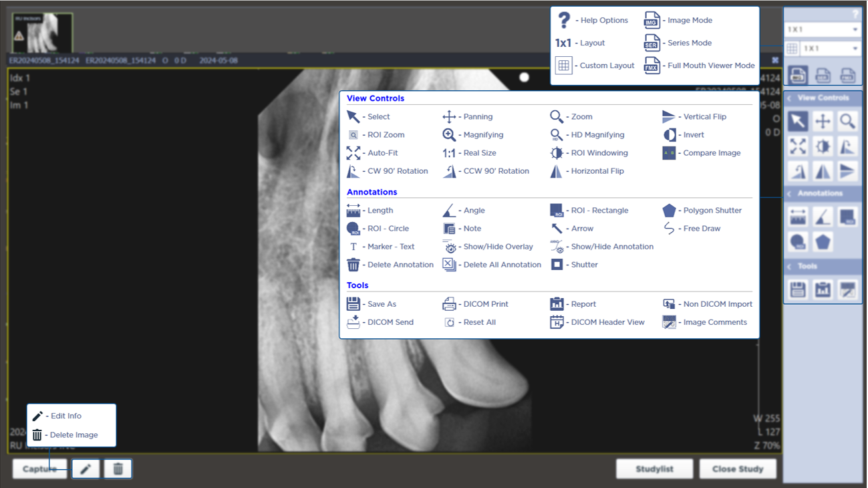The image size is (868, 488).
Task: Click the Studylist button
Action: pyautogui.click(x=654, y=469)
